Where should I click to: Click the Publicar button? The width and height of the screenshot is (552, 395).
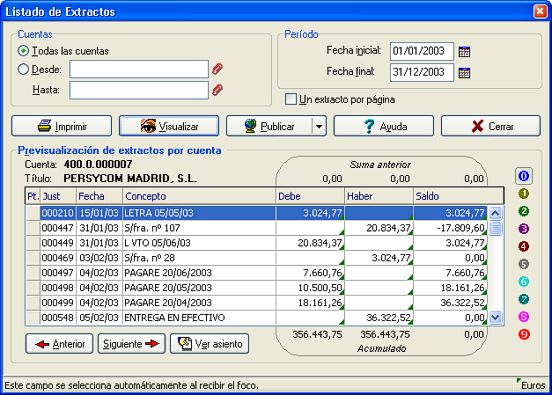(x=269, y=126)
